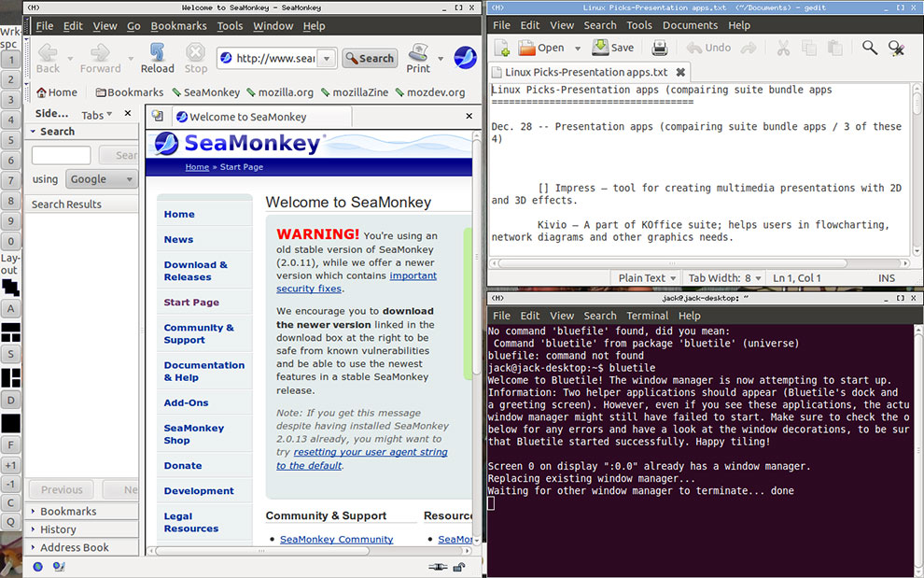
Task: Open the Bookmarks folder on bookmarks toolbar
Action: click(x=130, y=92)
